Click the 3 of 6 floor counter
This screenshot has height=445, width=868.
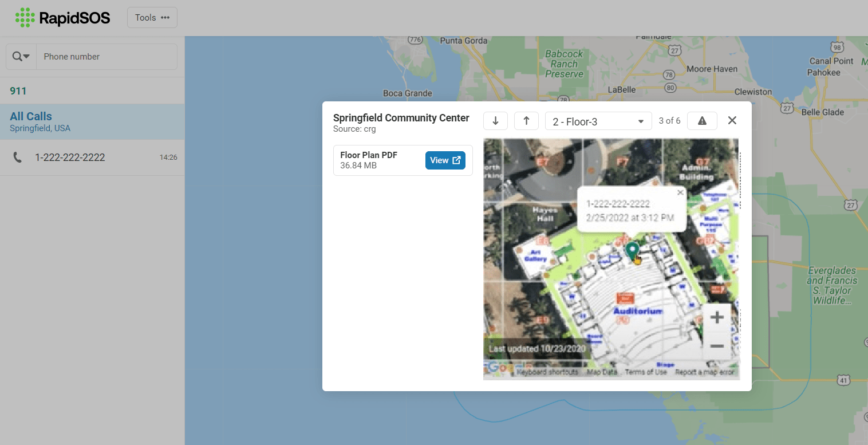669,121
